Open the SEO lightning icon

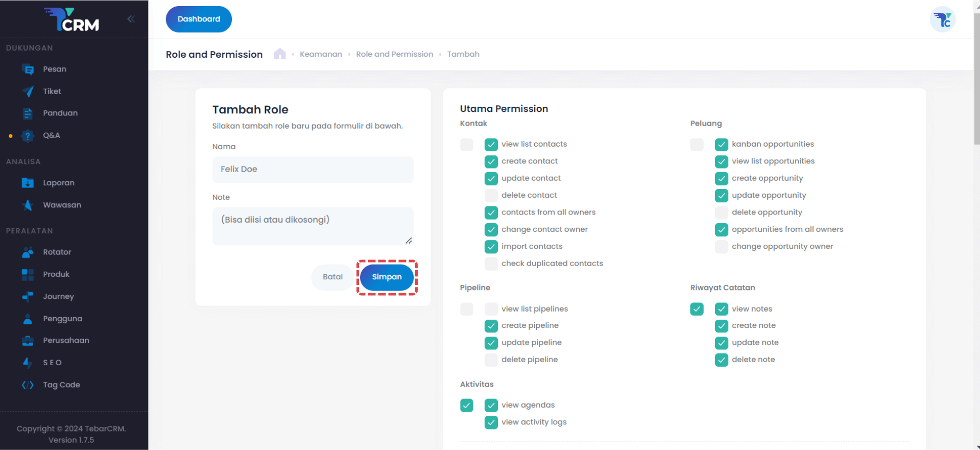(28, 363)
